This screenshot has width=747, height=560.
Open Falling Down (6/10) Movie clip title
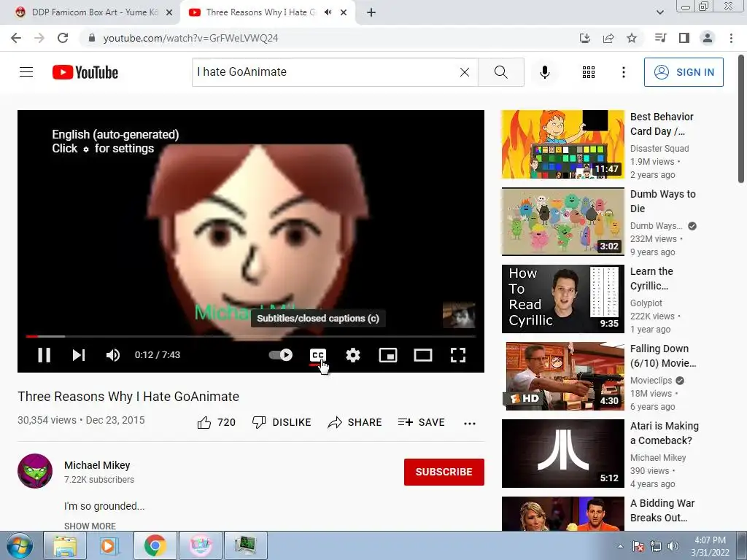click(662, 356)
